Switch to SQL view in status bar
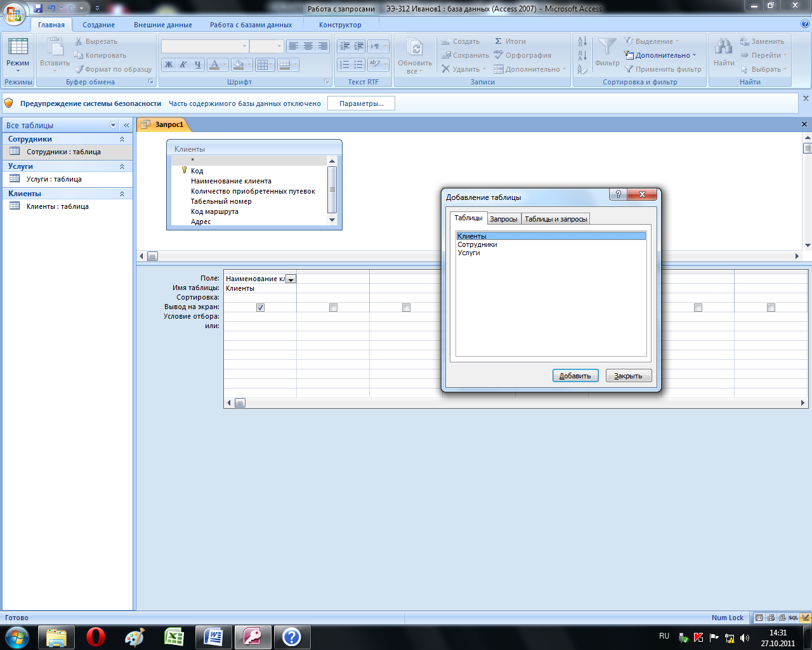This screenshot has height=650, width=812. [x=794, y=618]
